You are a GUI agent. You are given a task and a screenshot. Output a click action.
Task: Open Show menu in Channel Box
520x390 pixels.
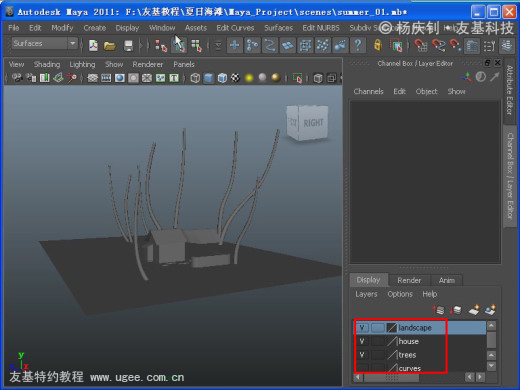[x=456, y=91]
